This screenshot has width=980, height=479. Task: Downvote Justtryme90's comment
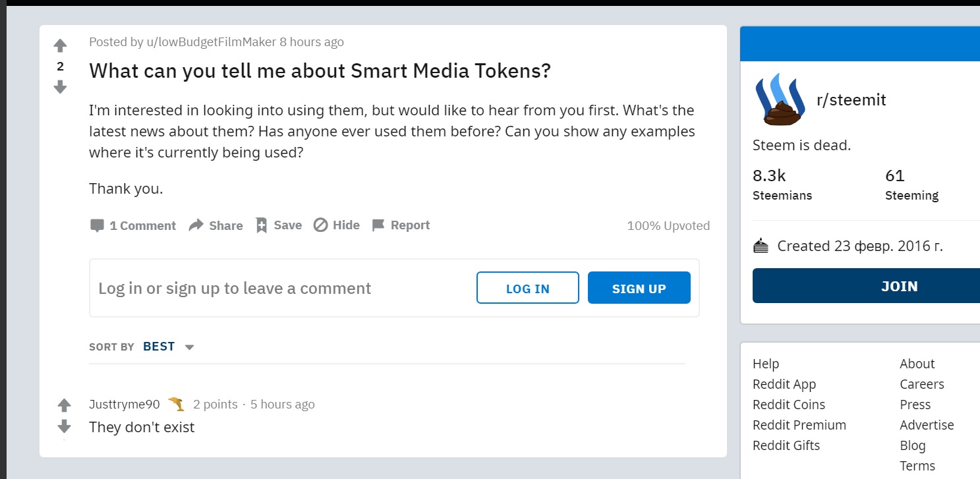pyautogui.click(x=64, y=426)
